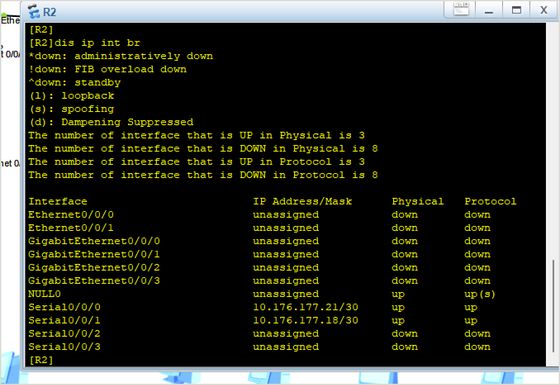The width and height of the screenshot is (560, 385).
Task: Click the Protocol column header
Action: (490, 201)
